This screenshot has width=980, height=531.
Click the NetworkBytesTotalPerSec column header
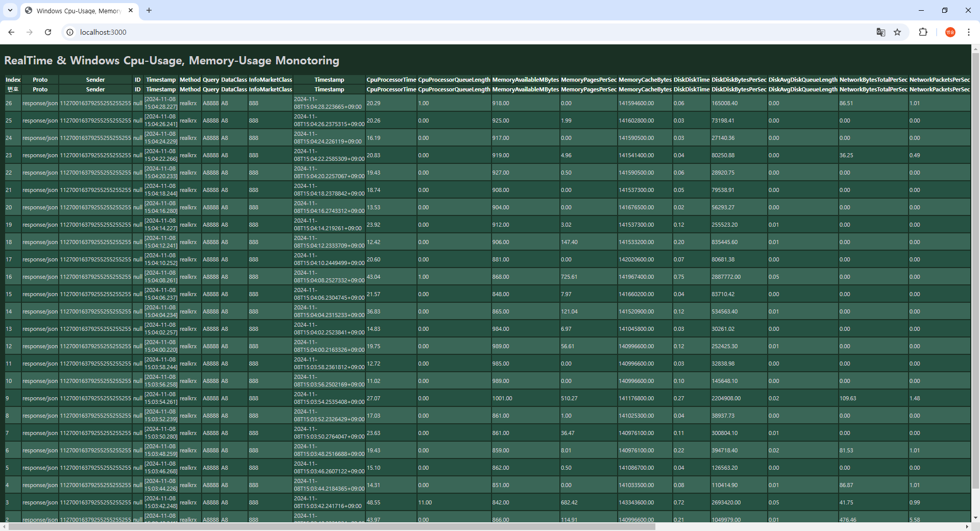coord(873,80)
